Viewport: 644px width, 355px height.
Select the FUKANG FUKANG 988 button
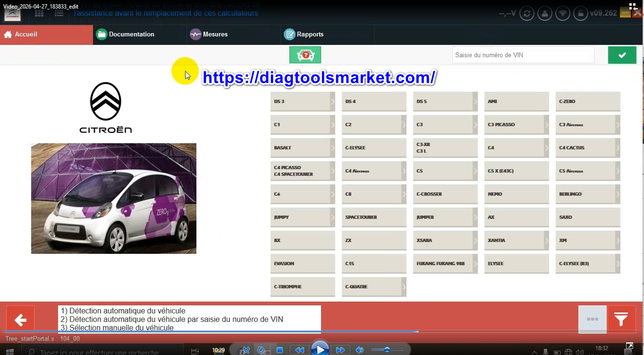click(x=445, y=264)
